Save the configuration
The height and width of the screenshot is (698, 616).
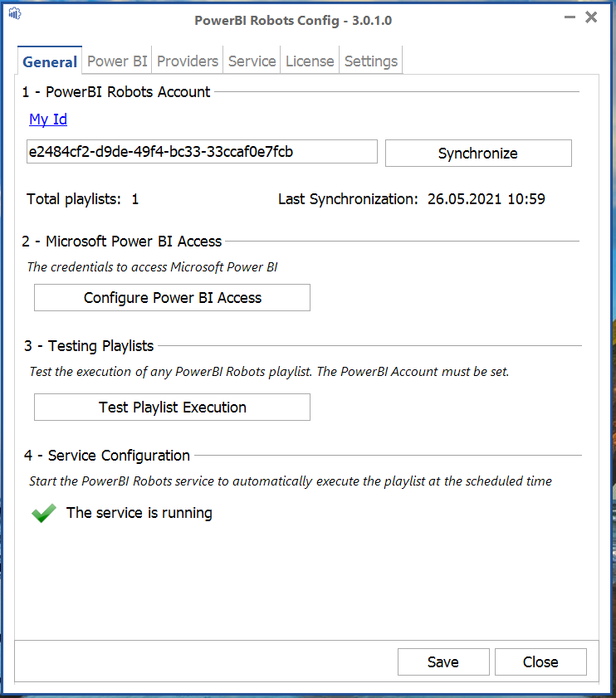pyautogui.click(x=443, y=662)
